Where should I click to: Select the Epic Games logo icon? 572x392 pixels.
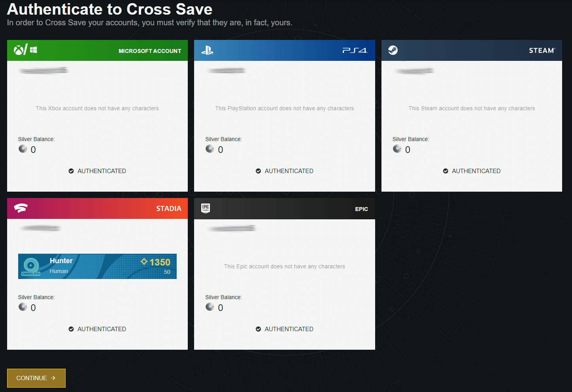point(206,208)
